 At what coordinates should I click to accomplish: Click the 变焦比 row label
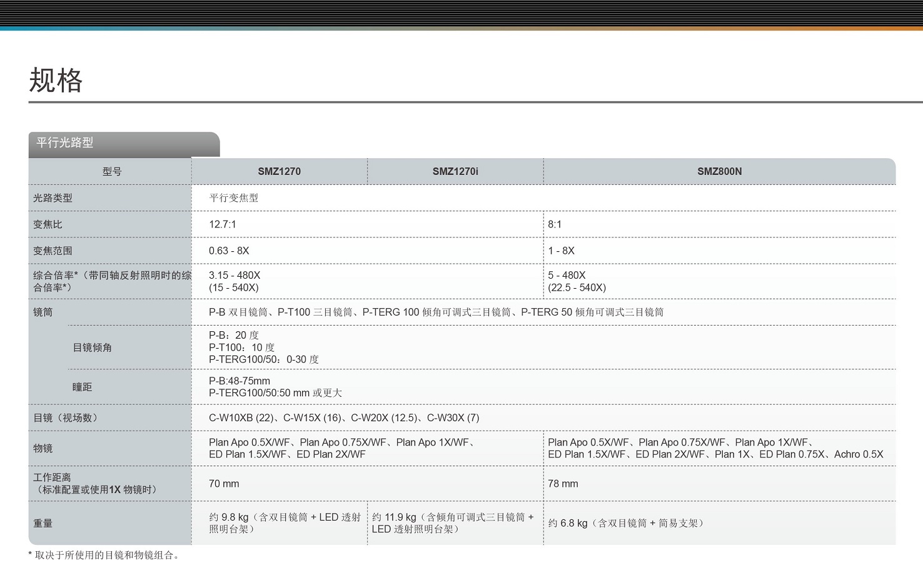pyautogui.click(x=48, y=224)
